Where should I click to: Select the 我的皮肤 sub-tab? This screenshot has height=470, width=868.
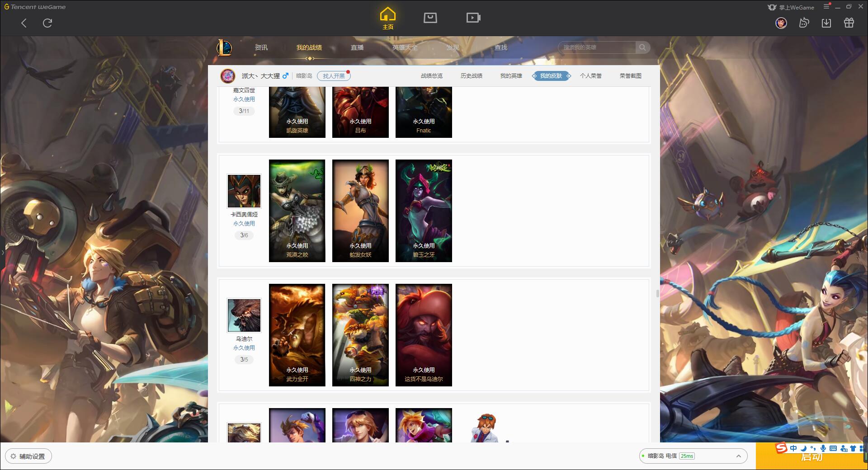pyautogui.click(x=551, y=76)
